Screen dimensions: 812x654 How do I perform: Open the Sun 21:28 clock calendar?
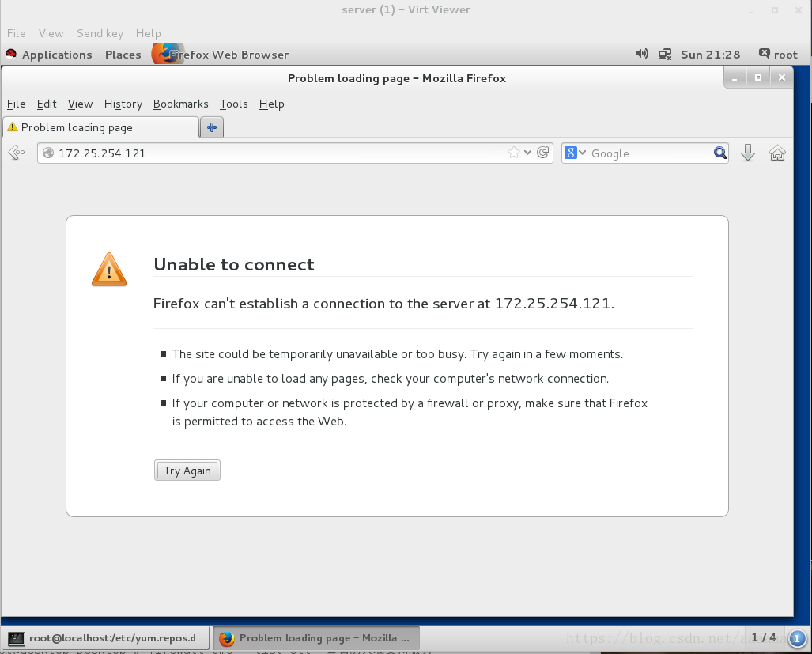[710, 55]
